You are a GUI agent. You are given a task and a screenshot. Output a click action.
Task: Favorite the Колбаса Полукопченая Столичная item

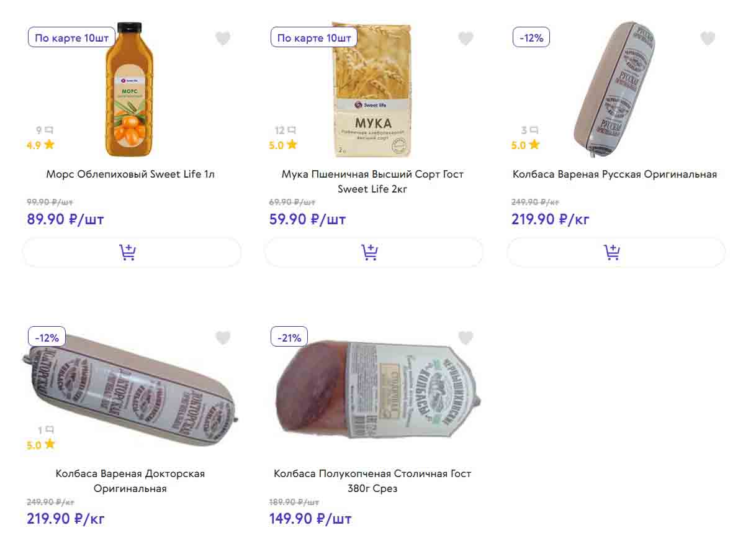click(x=466, y=338)
